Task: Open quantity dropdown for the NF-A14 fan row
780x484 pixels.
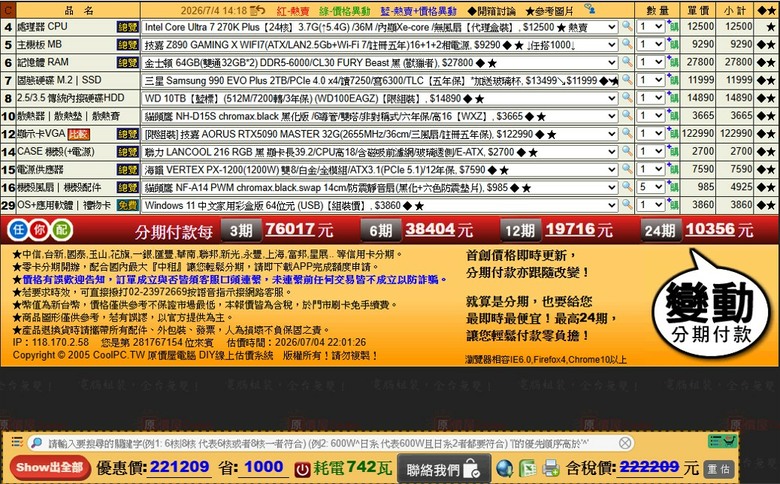Action: [x=651, y=187]
